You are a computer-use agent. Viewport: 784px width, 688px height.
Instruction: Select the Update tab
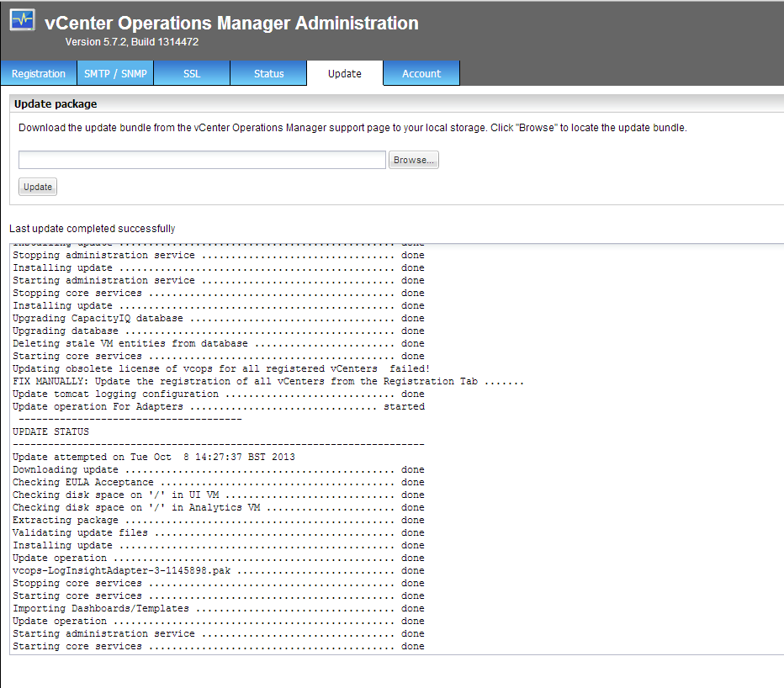pyautogui.click(x=345, y=74)
